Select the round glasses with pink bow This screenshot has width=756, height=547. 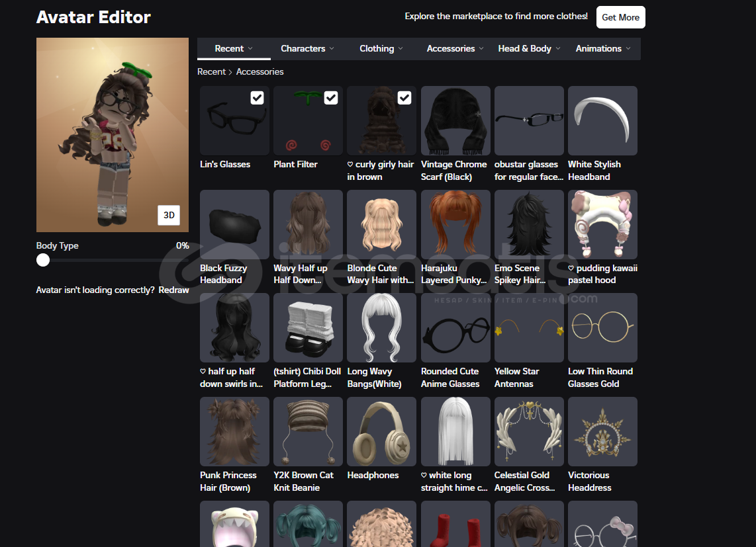coord(602,524)
